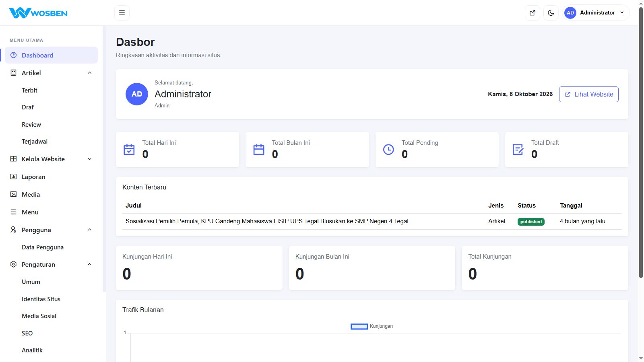Click the Dashboard gauge icon
Screen dimensions: 644x362
pos(14,55)
